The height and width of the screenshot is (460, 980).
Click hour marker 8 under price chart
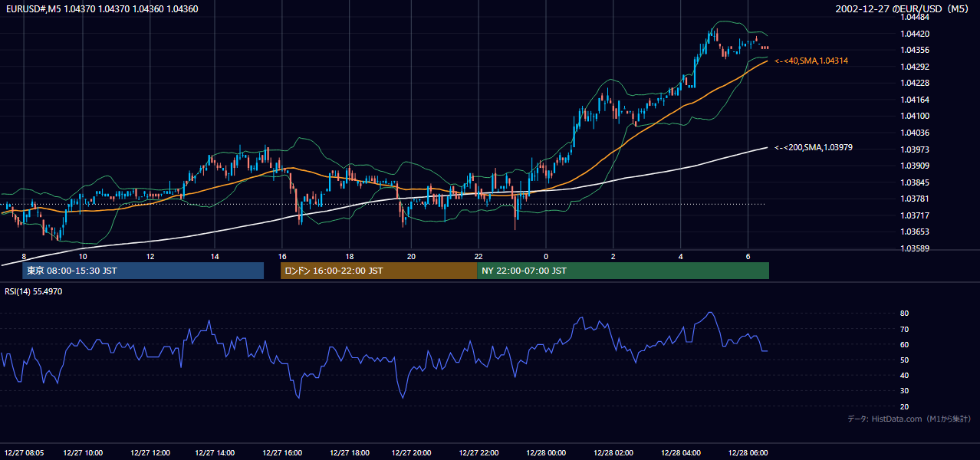click(24, 256)
